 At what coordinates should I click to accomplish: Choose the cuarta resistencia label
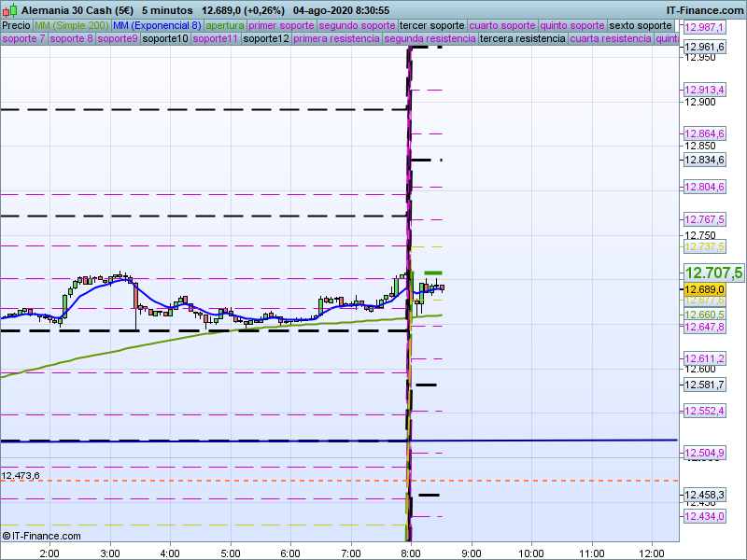coord(611,39)
